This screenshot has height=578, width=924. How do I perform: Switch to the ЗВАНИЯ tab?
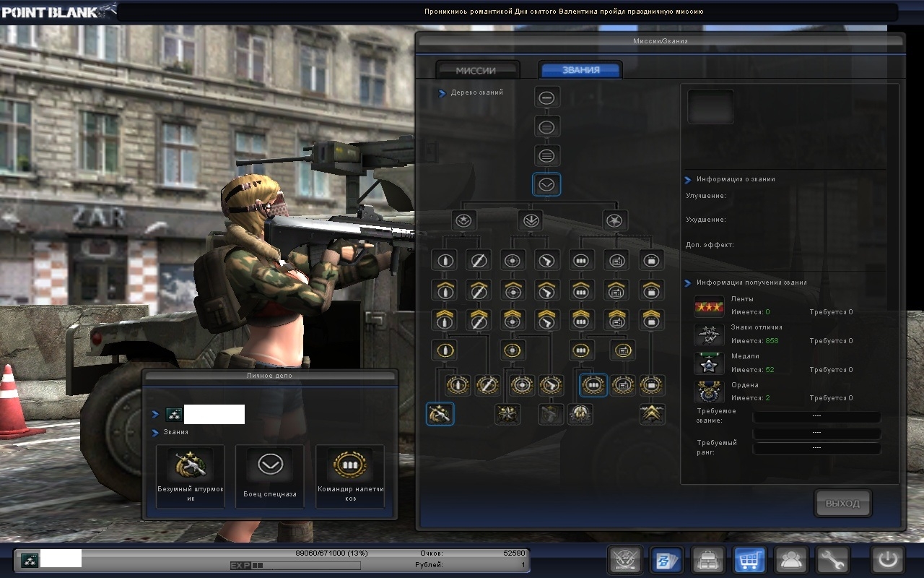(x=581, y=70)
